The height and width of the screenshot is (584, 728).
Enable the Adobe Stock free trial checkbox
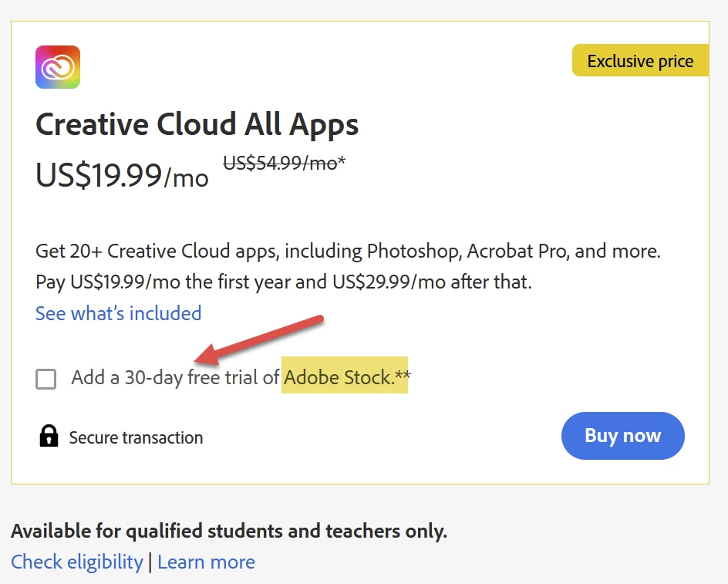pyautogui.click(x=46, y=379)
